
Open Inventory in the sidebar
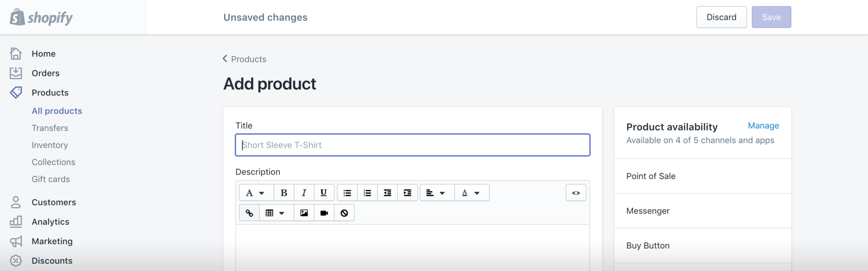[x=50, y=145]
